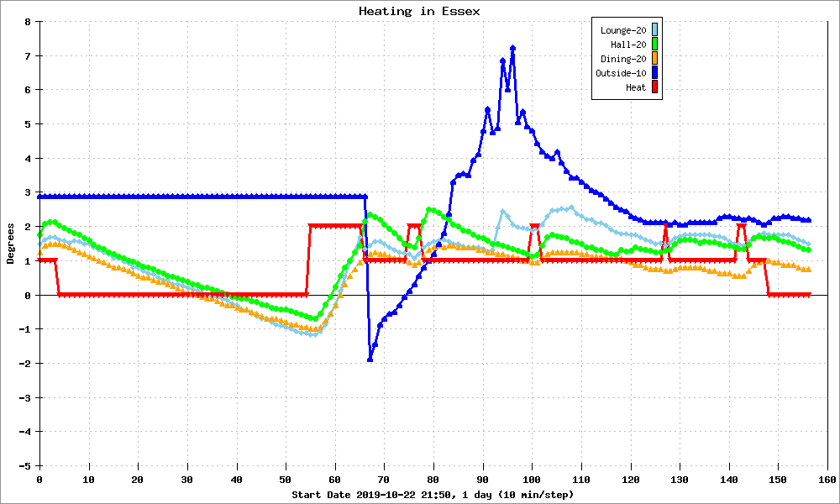Click the x-axis tick label '100'
The height and width of the screenshot is (504, 840).
pos(532,480)
